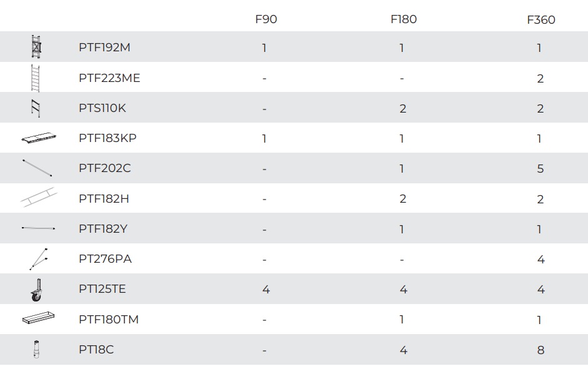
Task: Select the PTS110K guardrail frame icon
Action: [36, 108]
